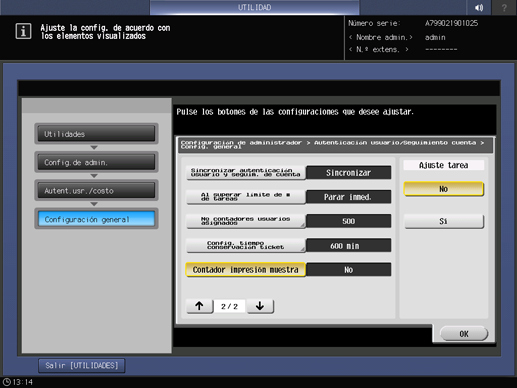Confirm settings with OK button
Screen dimensions: 517x388
[464, 334]
